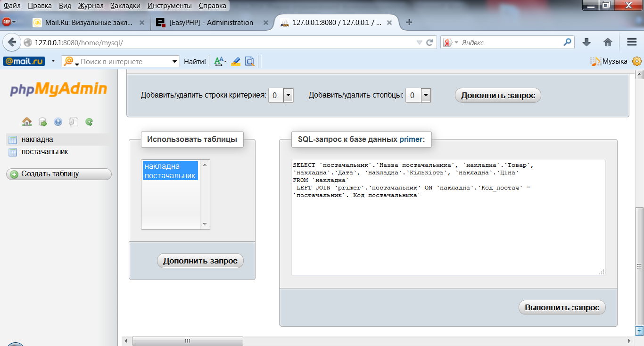The width and height of the screenshot is (644, 346).
Task: Follow the primer database link
Action: (x=411, y=140)
